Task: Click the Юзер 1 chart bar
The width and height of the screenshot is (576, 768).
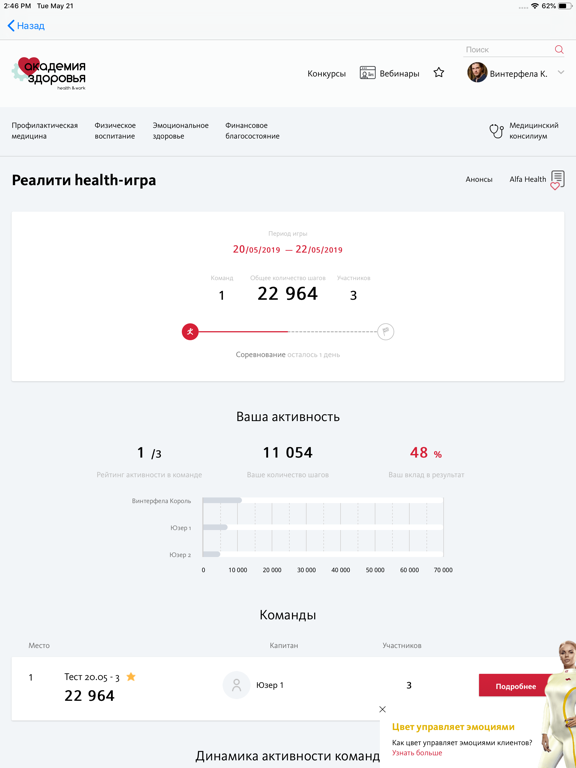Action: pos(215,527)
